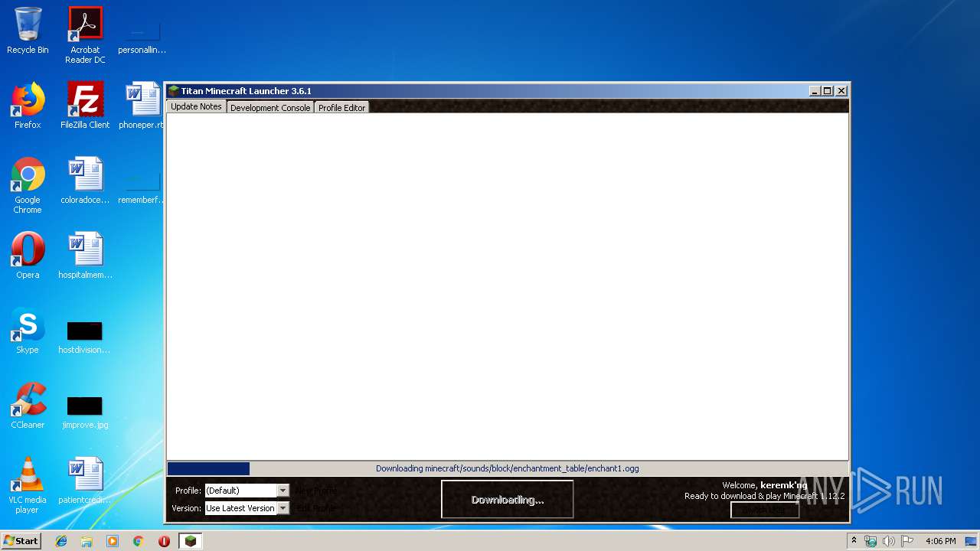Click Chrome icon in taskbar
Image resolution: width=980 pixels, height=551 pixels.
coord(139,541)
